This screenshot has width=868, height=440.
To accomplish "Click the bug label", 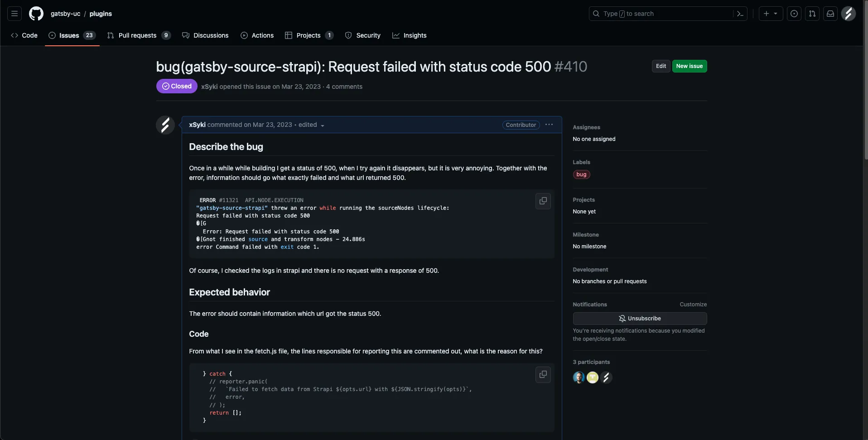I will point(581,174).
